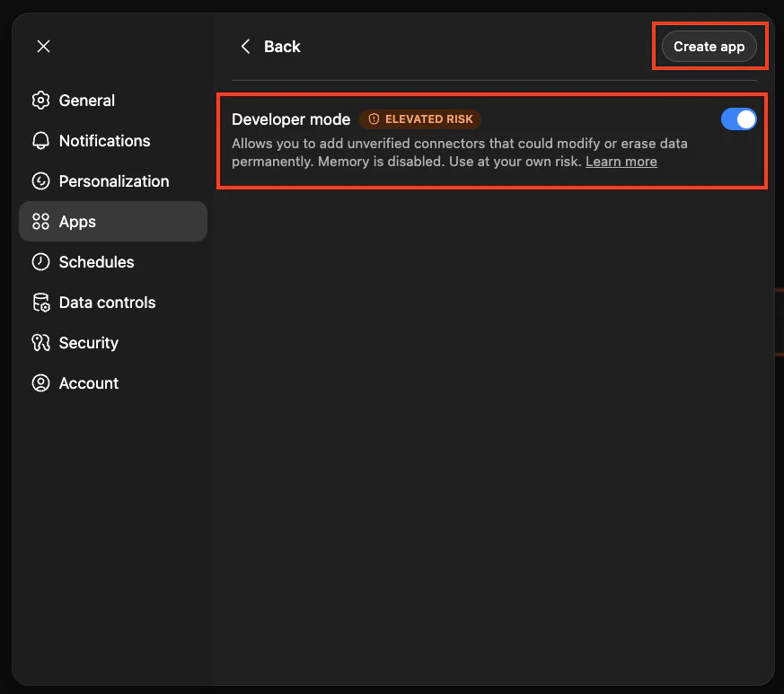Click the Create app button

709,47
